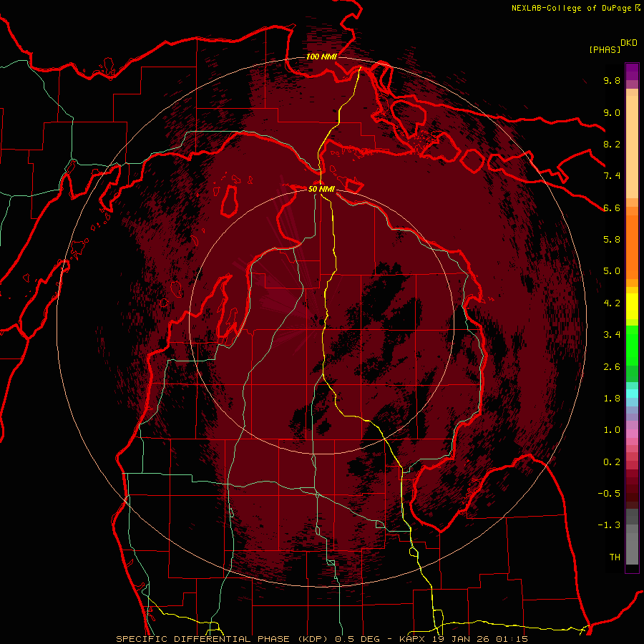
Task: Click the TH threshold label
Action: (615, 557)
